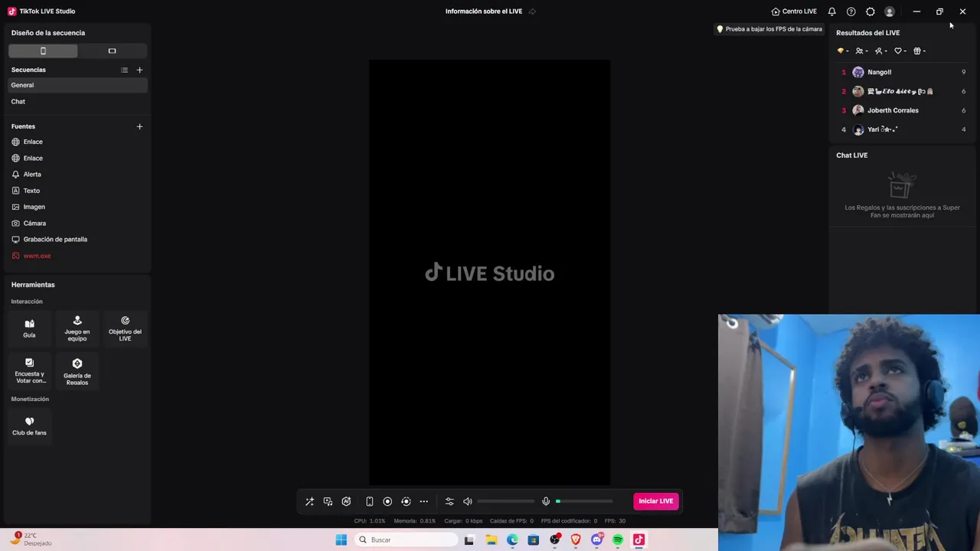Open the profile avatar menu

[x=889, y=11]
